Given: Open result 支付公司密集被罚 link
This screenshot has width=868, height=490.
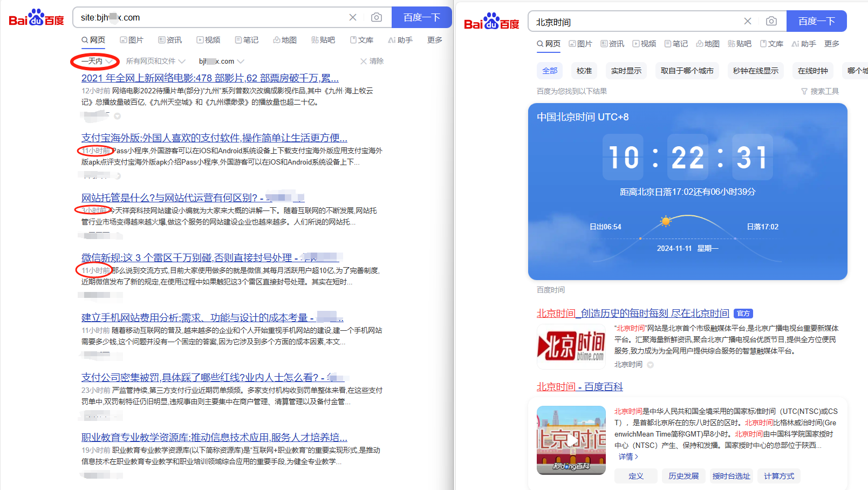Looking at the screenshot, I should pos(213,377).
